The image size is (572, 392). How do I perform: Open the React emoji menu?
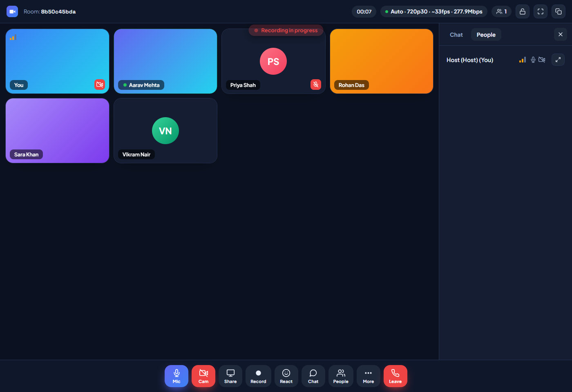(x=286, y=376)
